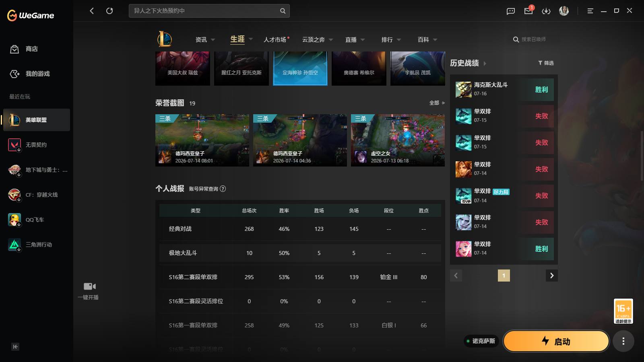Refresh the page with reload icon
Viewport: 644px width, 362px height.
point(109,11)
